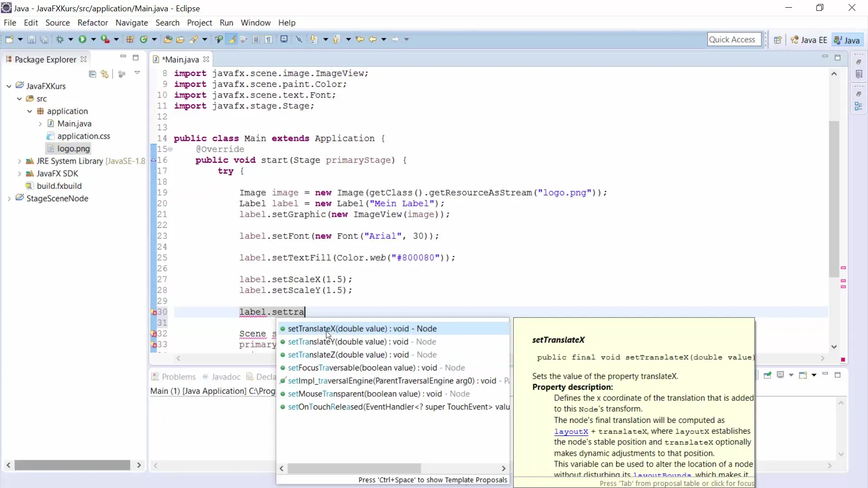Choose setTranslateZ(double value) proposal
This screenshot has height=488, width=868.
tap(392, 355)
